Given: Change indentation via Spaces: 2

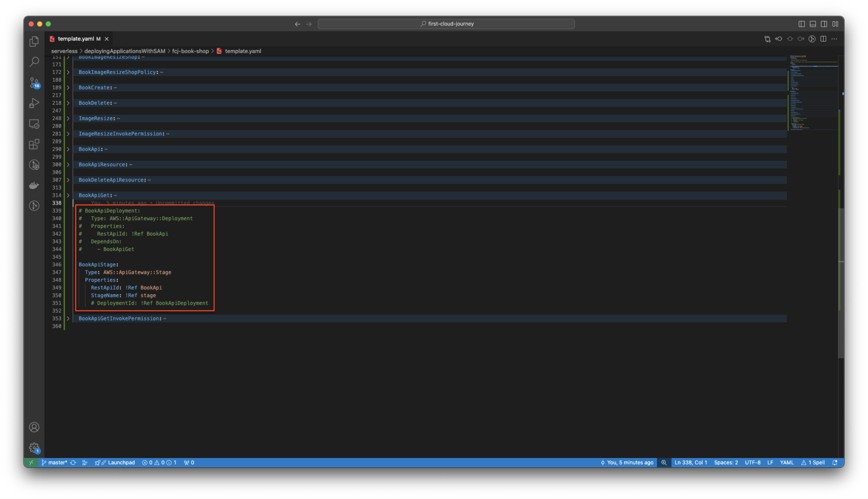Looking at the screenshot, I should [x=726, y=463].
